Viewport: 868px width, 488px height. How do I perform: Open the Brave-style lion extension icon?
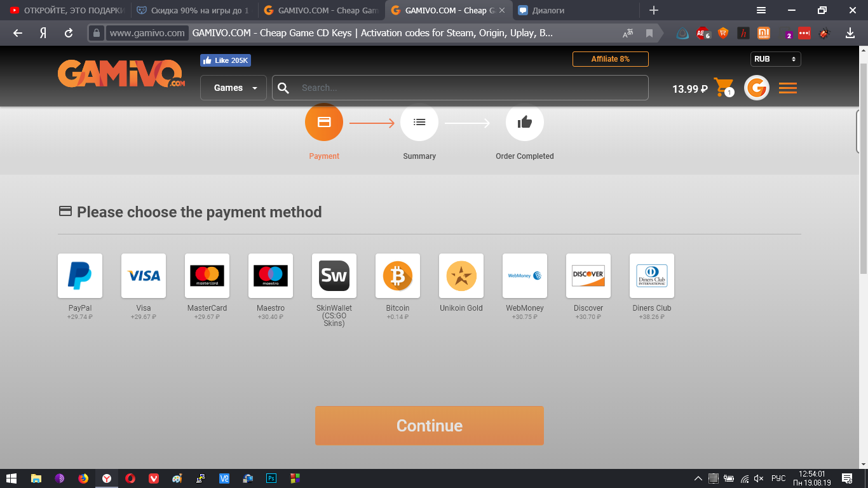pyautogui.click(x=723, y=33)
